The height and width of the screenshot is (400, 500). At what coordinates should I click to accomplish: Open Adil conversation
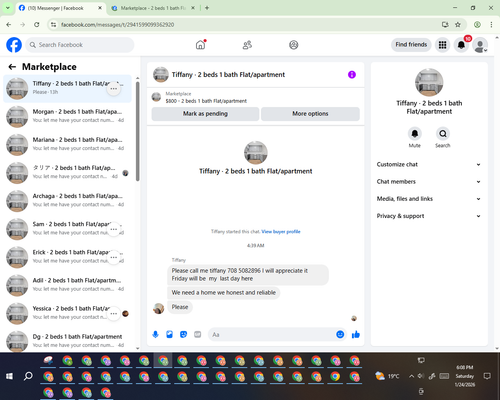(x=67, y=286)
